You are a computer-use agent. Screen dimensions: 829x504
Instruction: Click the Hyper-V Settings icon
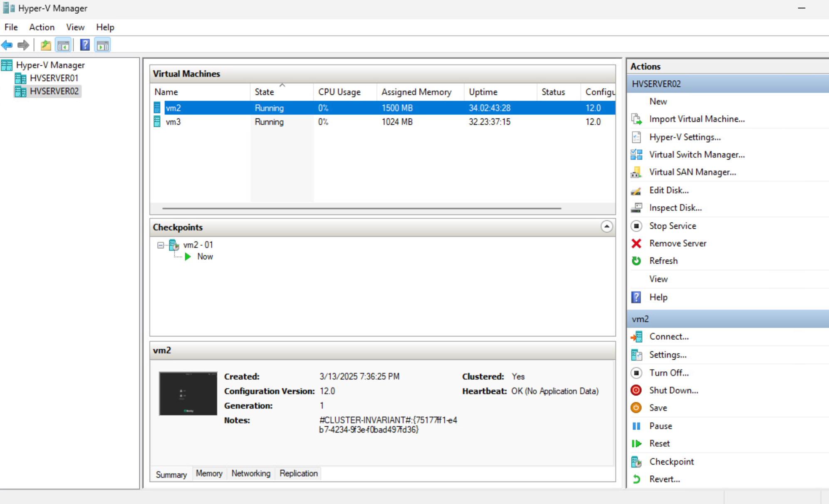pos(636,137)
